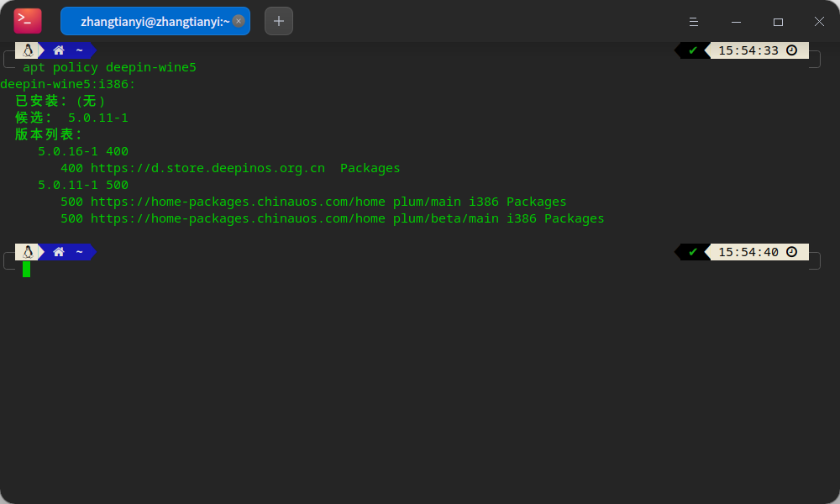Click the 版本列表： line
Screen dimensions: 840x504
(x=49, y=134)
